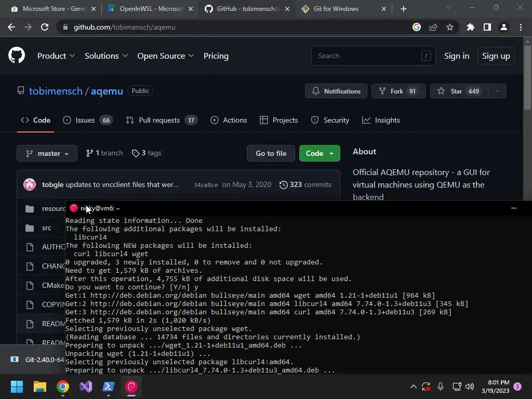Open the Security tab
The image size is (532, 399).
pyautogui.click(x=330, y=120)
